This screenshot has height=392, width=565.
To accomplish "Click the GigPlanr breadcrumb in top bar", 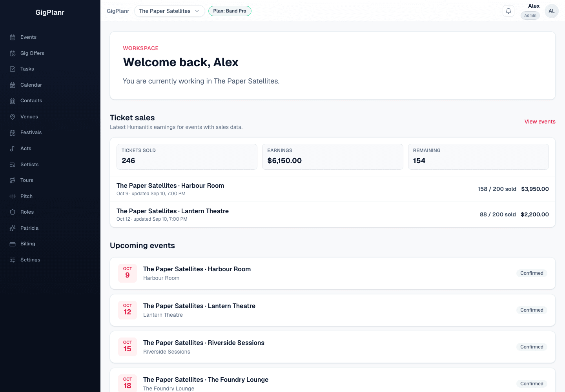I will click(118, 11).
